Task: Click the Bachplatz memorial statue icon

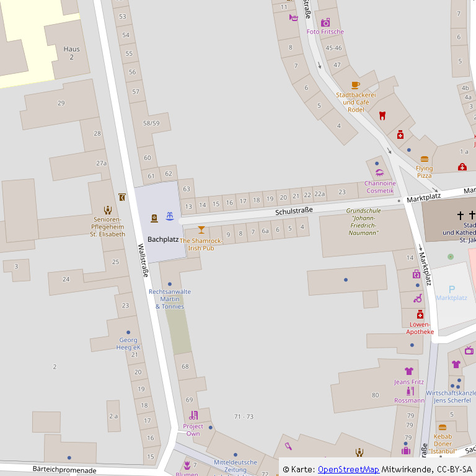Action: click(x=154, y=218)
